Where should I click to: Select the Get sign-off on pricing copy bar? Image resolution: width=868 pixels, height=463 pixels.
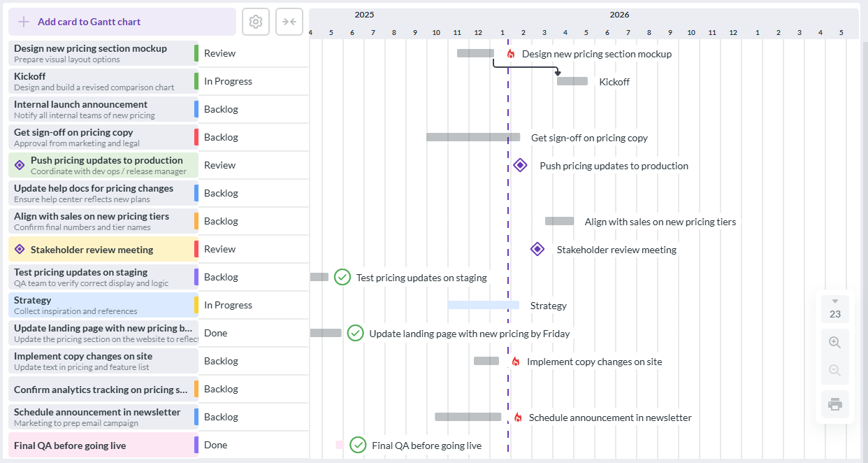tap(474, 137)
